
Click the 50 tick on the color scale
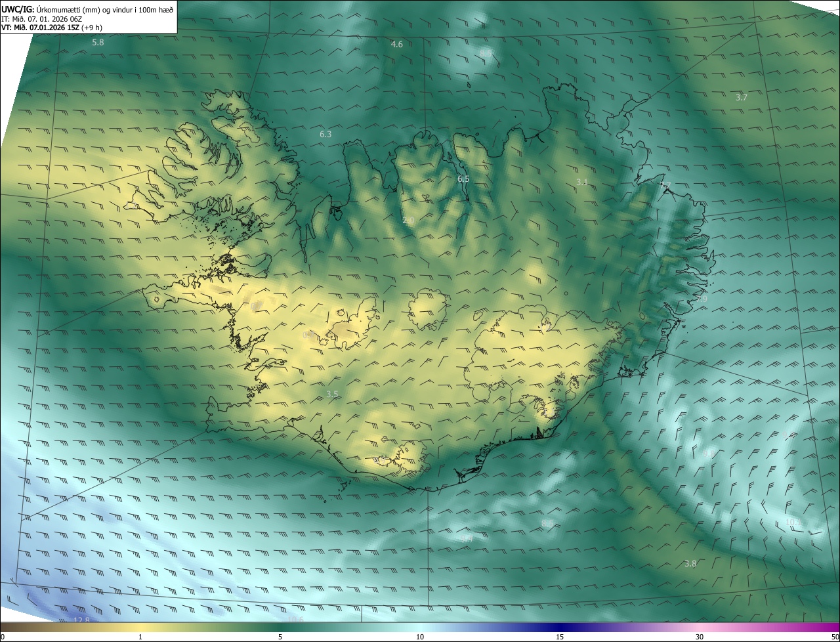click(x=834, y=637)
